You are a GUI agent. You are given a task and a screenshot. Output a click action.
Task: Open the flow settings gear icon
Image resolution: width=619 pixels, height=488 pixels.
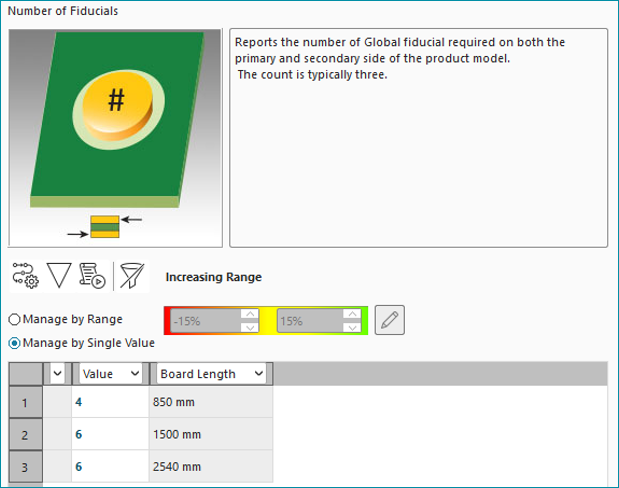[26, 276]
